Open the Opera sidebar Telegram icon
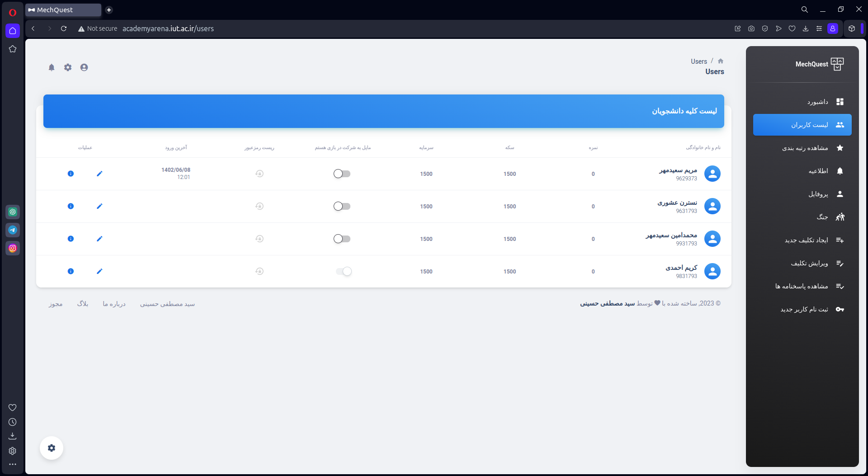Image resolution: width=868 pixels, height=476 pixels. pos(13,230)
